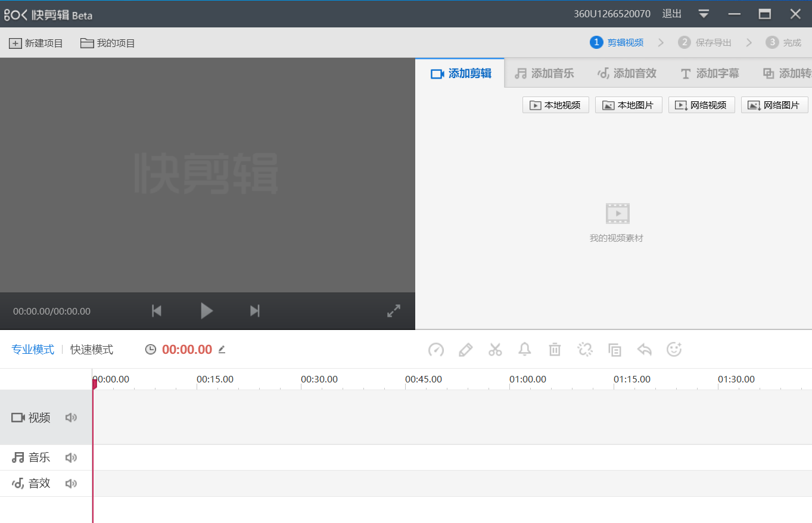Click the clock icon before the timecode
812x523 pixels.
pos(151,350)
